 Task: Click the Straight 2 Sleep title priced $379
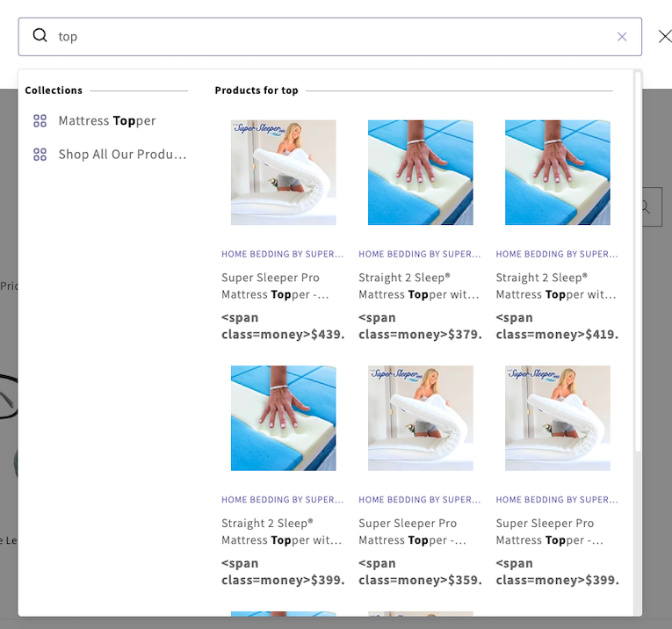pos(419,286)
